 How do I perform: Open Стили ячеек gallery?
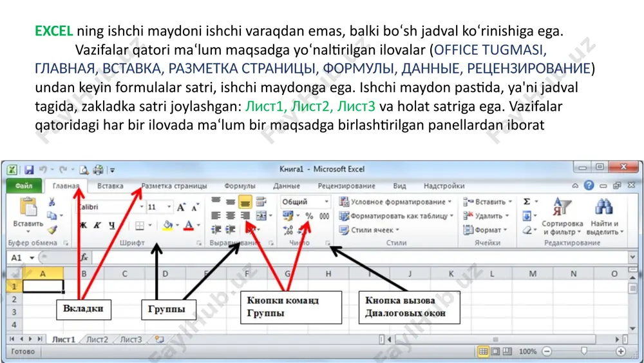click(x=369, y=230)
